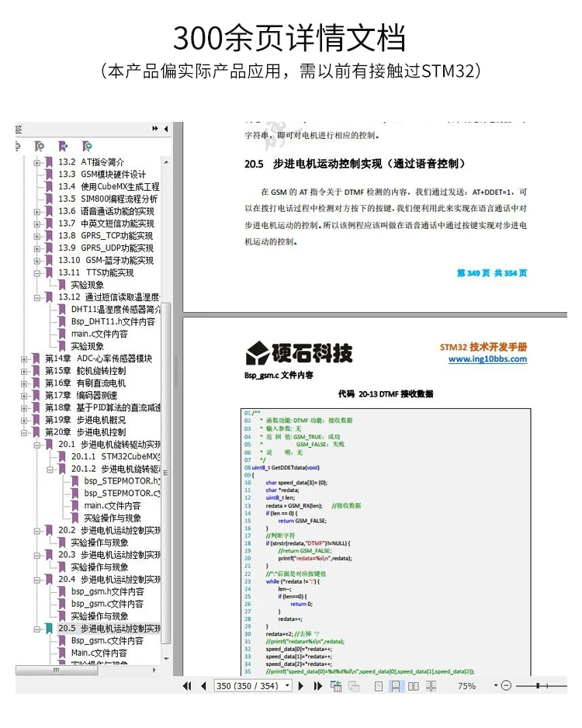Select bookmark 13.10 GSM-蓝牙功能实现
The image size is (582, 728).
(106, 260)
